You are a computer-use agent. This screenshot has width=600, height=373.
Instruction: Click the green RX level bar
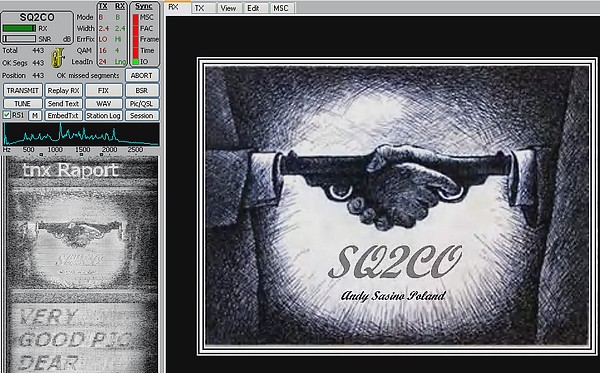(x=19, y=28)
